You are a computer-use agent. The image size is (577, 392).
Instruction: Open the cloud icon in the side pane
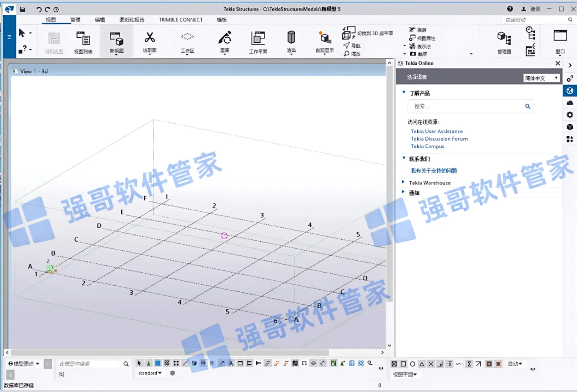click(x=570, y=103)
